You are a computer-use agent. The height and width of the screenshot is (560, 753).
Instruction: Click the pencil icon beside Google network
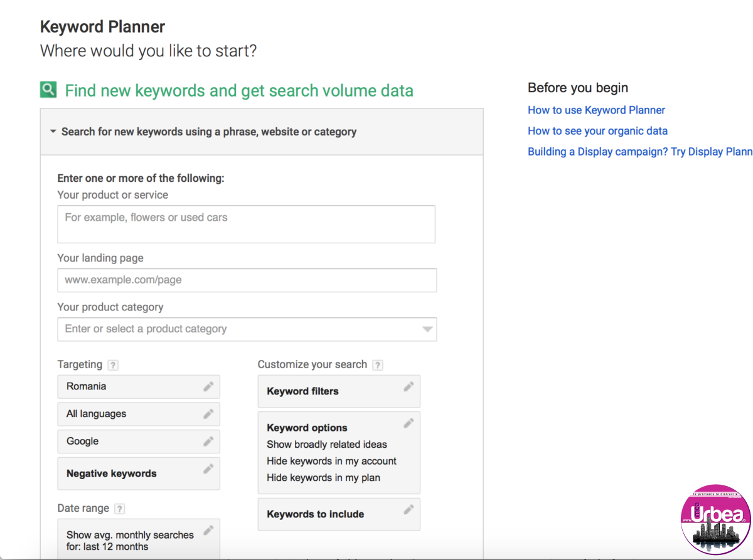208,441
